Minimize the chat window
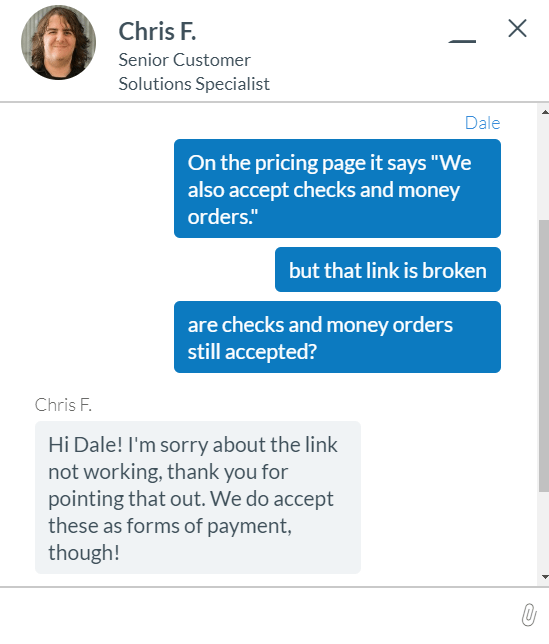Viewport: 549px width, 644px height. coord(462,41)
